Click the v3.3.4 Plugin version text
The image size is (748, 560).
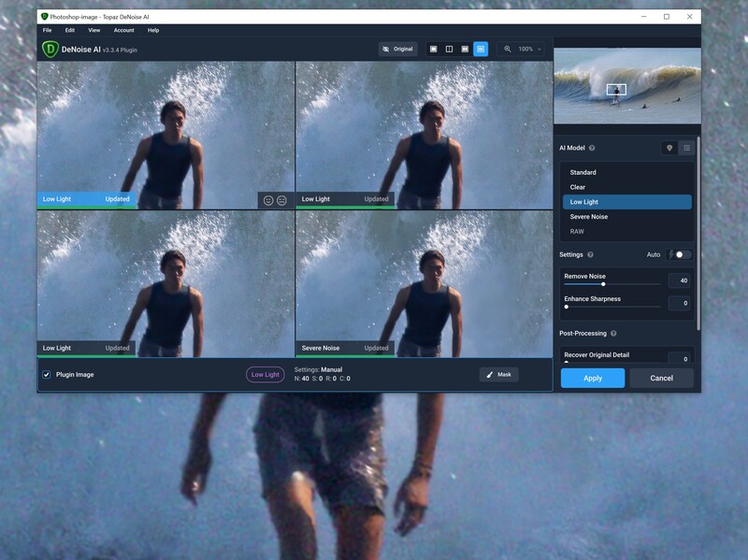pyautogui.click(x=120, y=50)
